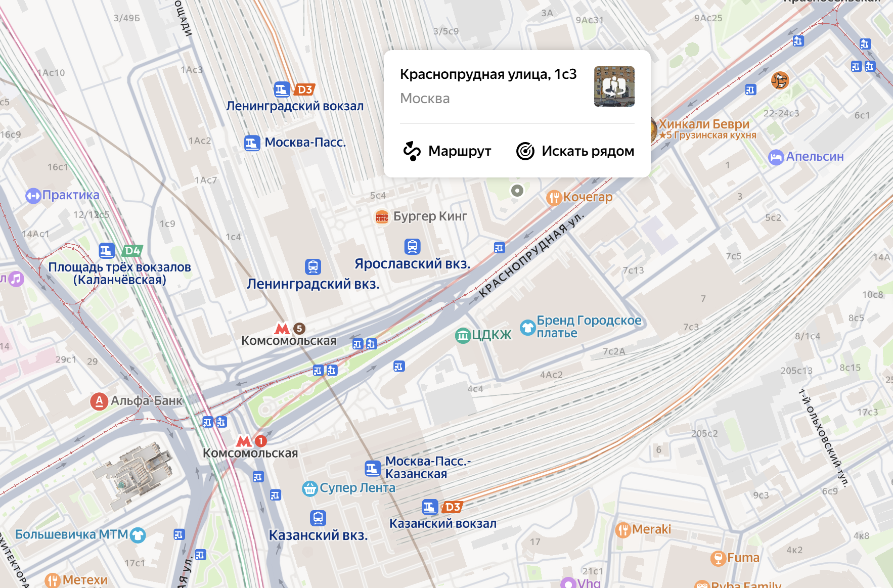Click the D4 Площадь трёх вокзалов badge
This screenshot has width=893, height=588.
tap(132, 251)
